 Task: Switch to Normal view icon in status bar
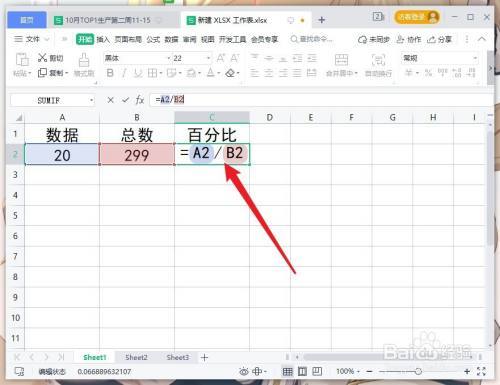tap(287, 371)
